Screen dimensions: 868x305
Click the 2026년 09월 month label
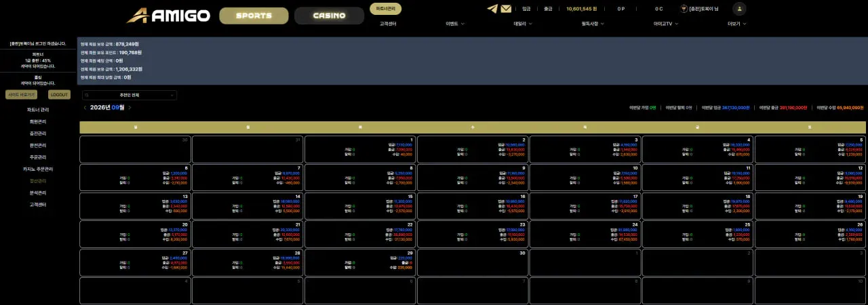[x=107, y=107]
